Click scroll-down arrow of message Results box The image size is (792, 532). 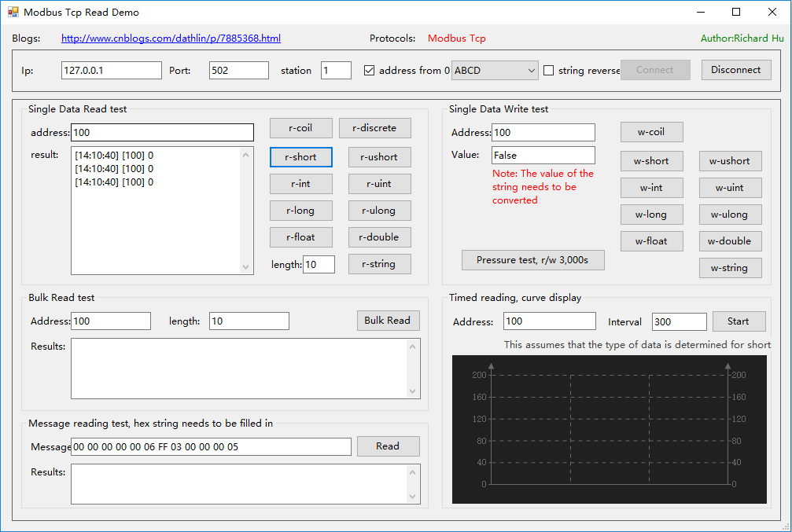pos(413,497)
